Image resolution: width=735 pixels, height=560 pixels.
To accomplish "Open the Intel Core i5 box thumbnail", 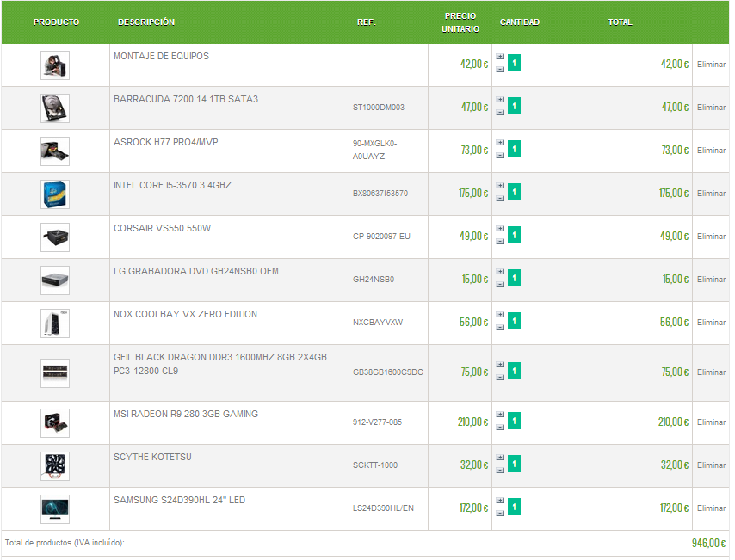I will [x=55, y=195].
